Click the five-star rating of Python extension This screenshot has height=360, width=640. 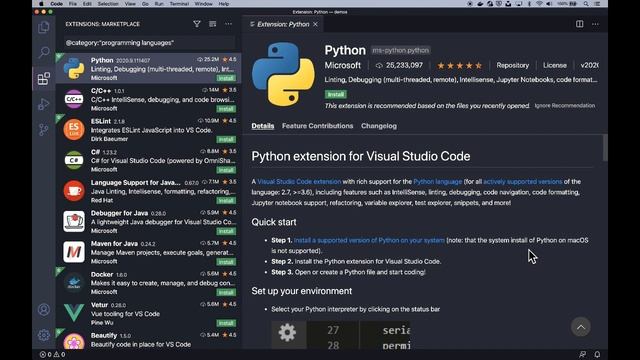pos(460,65)
